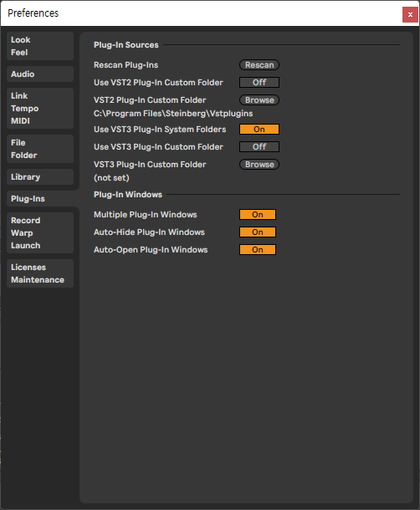Click the C:\Program Files\Steinberg\Vstplugins path
Image resolution: width=420 pixels, height=510 pixels.
tap(173, 114)
